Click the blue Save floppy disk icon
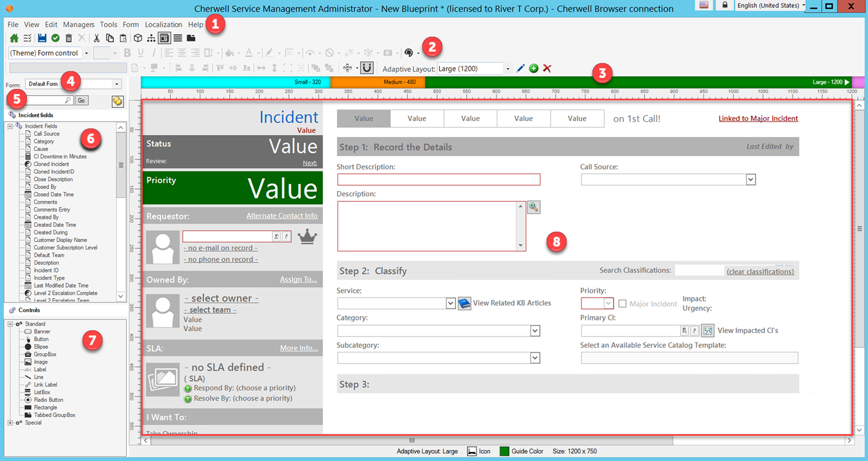868x461 pixels. (x=42, y=38)
